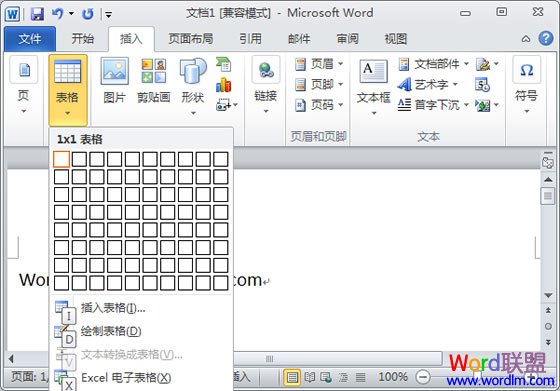
Task: Open the 形状 shapes gallery
Action: coord(193,86)
